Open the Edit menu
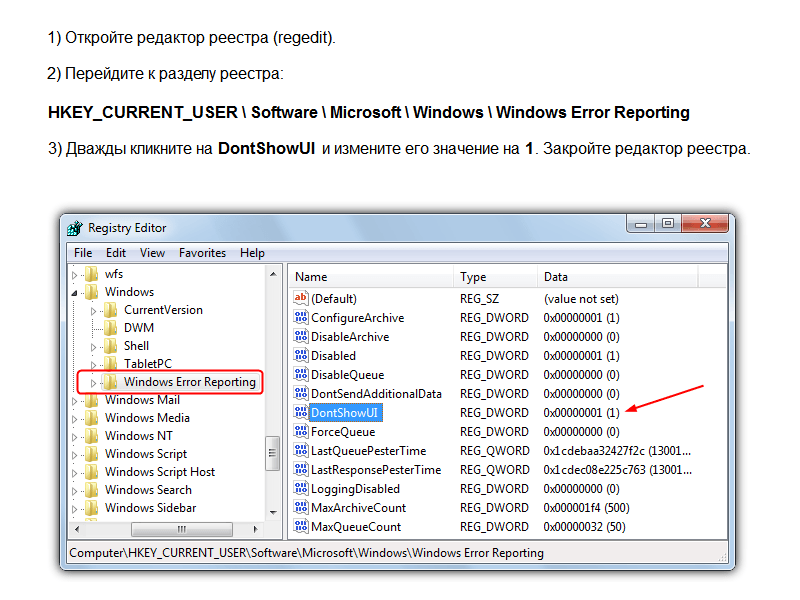The height and width of the screenshot is (600, 800). pos(116,253)
